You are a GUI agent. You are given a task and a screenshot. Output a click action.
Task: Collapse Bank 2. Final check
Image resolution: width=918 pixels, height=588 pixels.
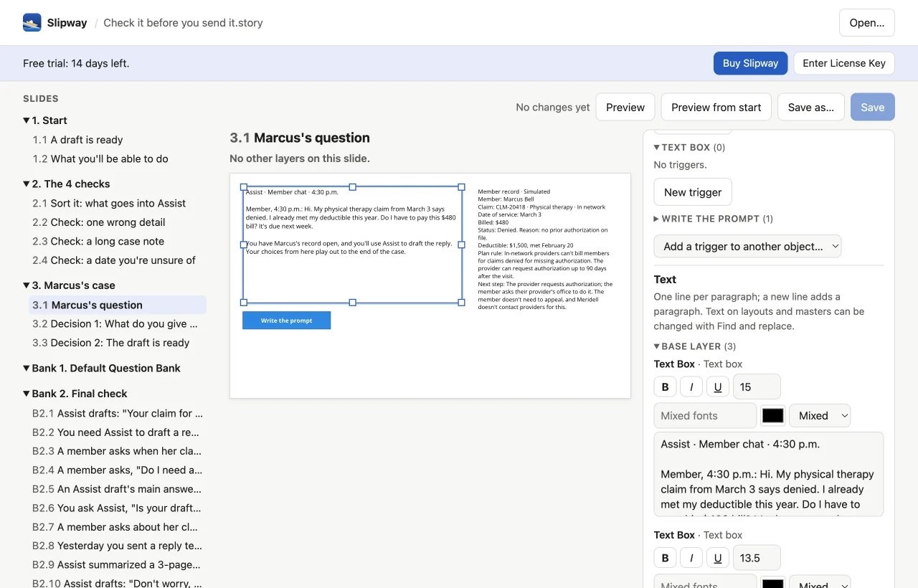(x=27, y=394)
